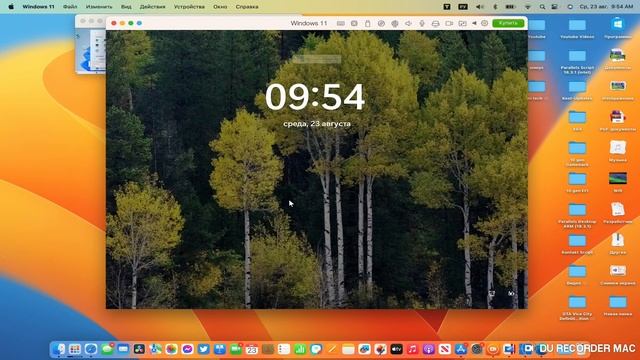Open Numbers in the Dock
The height and width of the screenshot is (360, 640).
pos(300,349)
